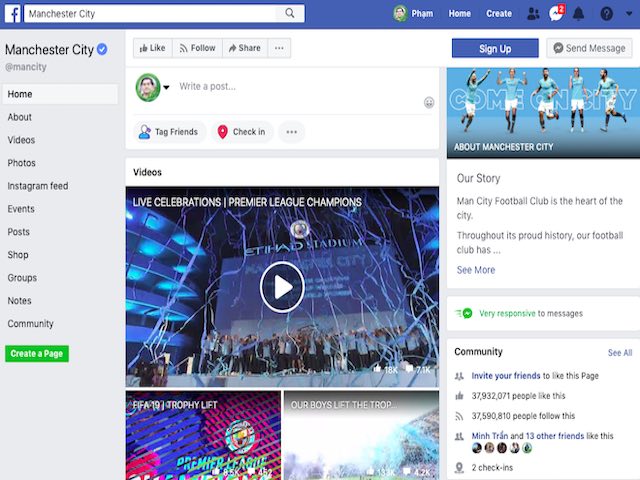The height and width of the screenshot is (480, 640).
Task: Click Create in the top navigation bar
Action: pos(499,14)
